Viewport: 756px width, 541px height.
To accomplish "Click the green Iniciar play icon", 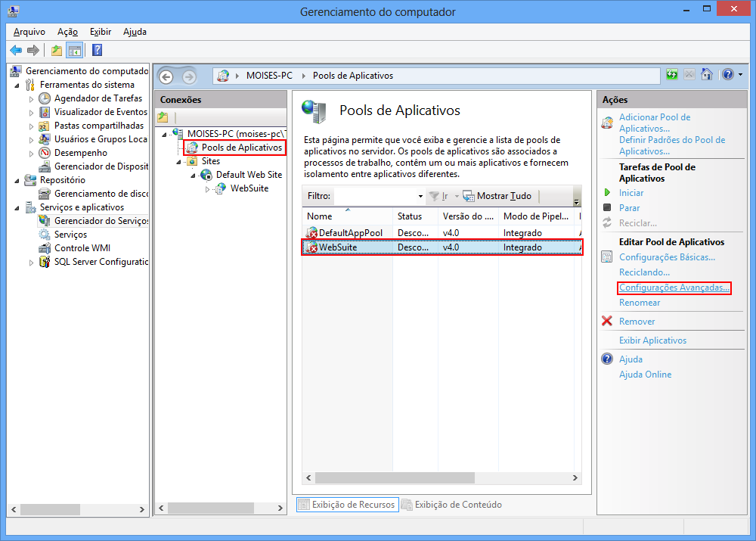I will (x=607, y=192).
